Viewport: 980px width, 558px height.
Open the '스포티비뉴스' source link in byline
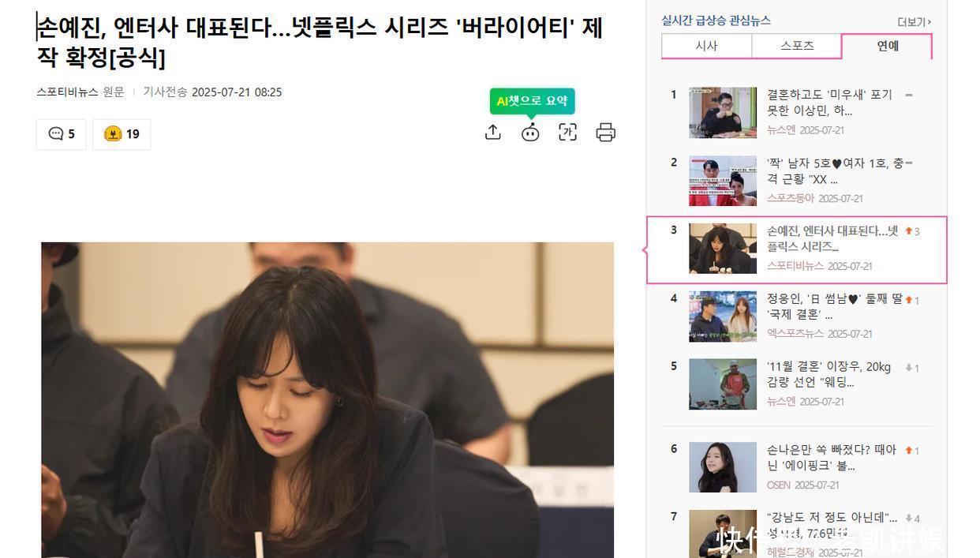click(67, 92)
